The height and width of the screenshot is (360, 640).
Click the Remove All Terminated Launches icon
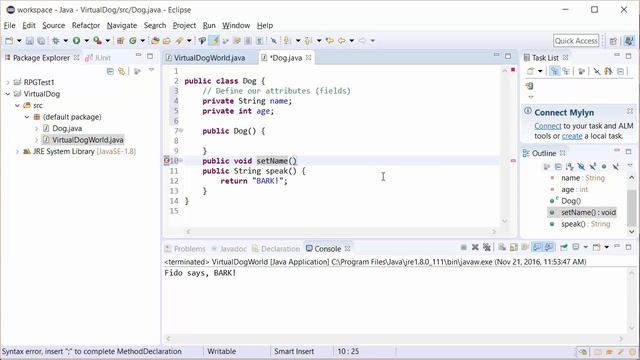point(487,247)
